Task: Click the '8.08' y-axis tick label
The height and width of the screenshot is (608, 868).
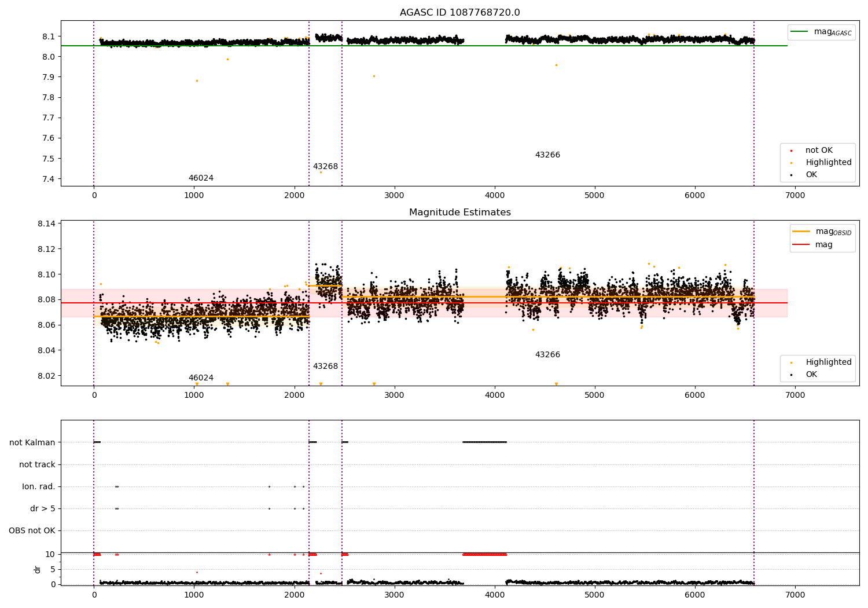Action: tap(47, 300)
